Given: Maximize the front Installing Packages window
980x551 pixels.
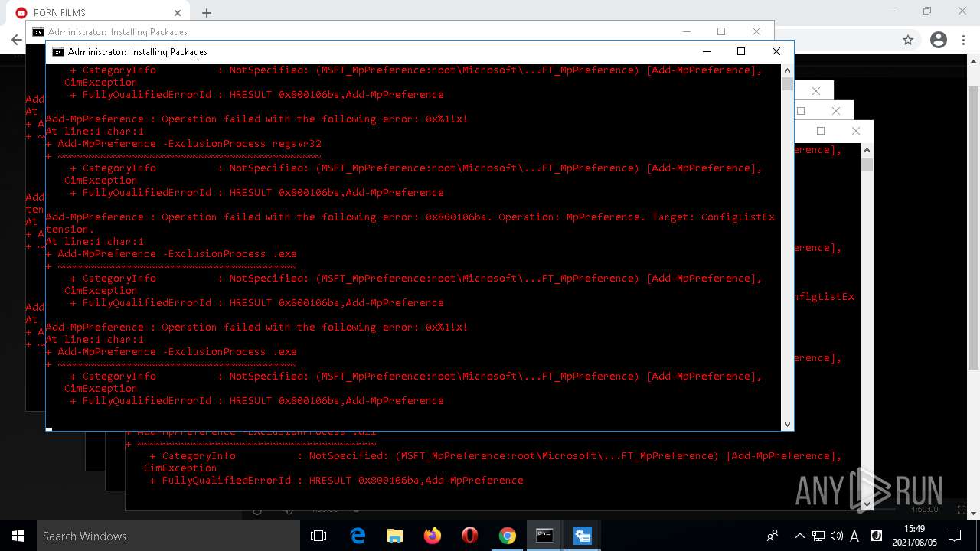Looking at the screenshot, I should click(741, 51).
